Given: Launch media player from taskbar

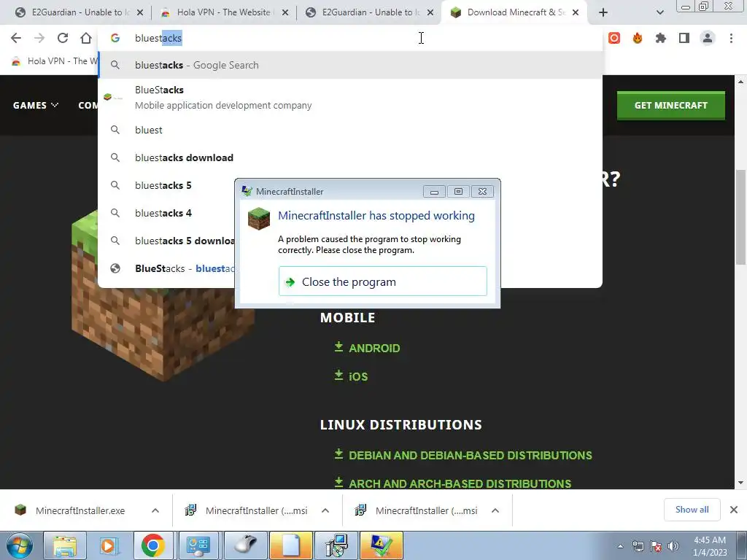Looking at the screenshot, I should click(x=109, y=545).
